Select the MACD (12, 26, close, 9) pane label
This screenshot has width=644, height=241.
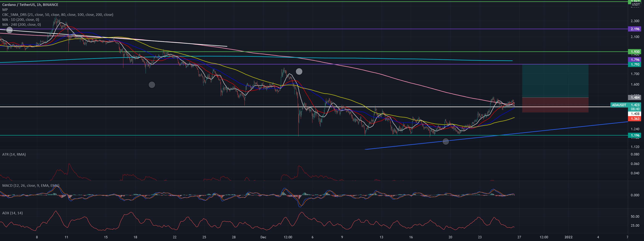tap(31, 185)
